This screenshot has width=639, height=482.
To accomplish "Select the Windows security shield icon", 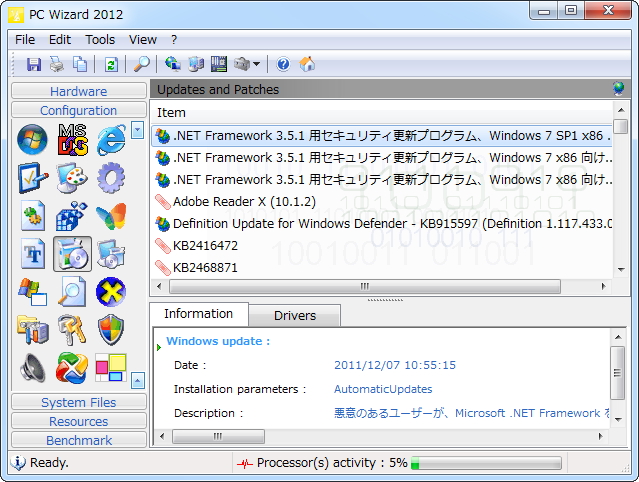I will 111,330.
